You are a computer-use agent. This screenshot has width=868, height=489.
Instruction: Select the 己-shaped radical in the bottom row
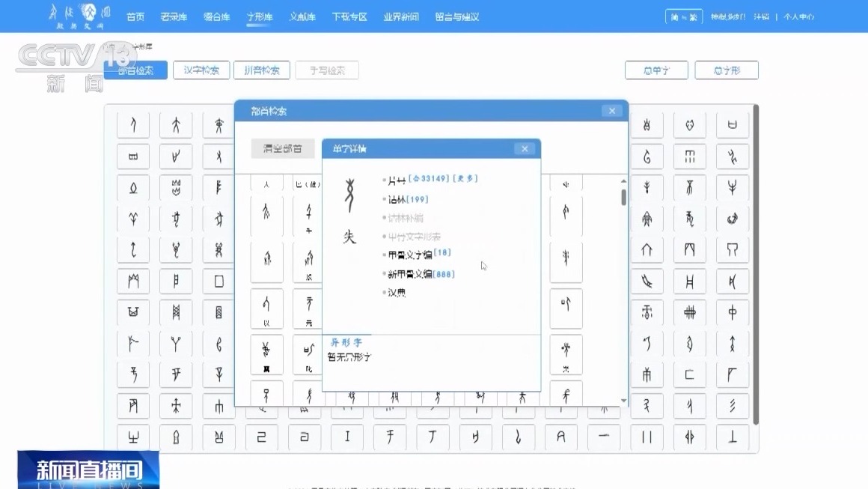262,437
